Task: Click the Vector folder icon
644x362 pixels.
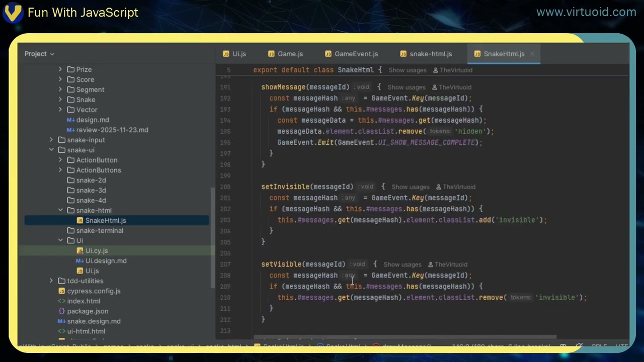Action: coord(71,110)
